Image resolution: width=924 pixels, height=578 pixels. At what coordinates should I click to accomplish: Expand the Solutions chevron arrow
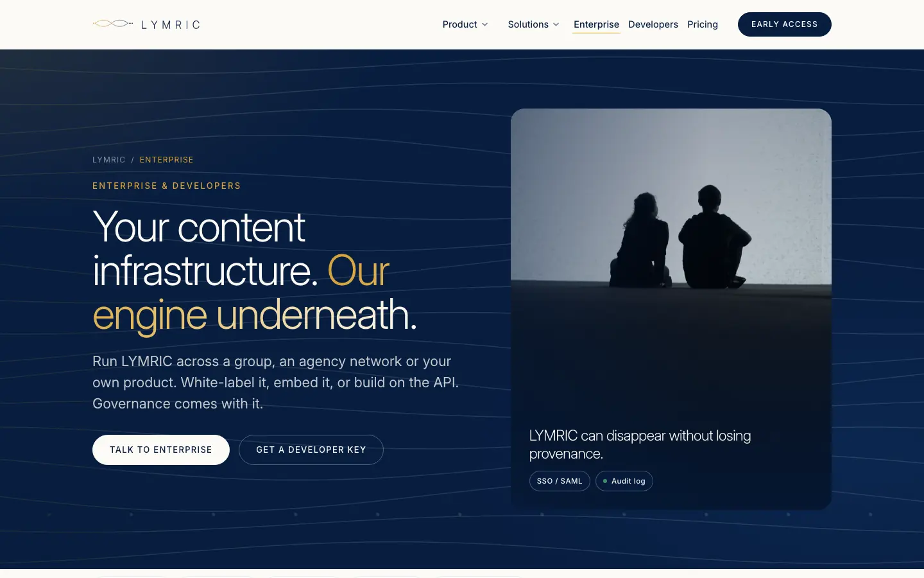coord(556,24)
